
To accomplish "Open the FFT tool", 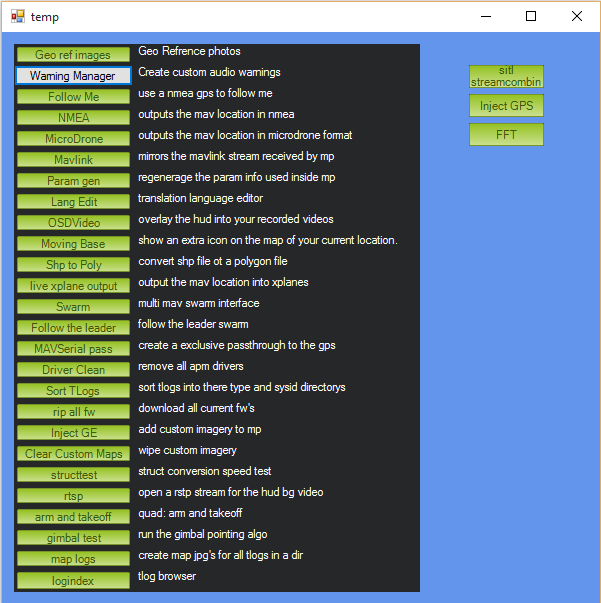I will click(506, 135).
